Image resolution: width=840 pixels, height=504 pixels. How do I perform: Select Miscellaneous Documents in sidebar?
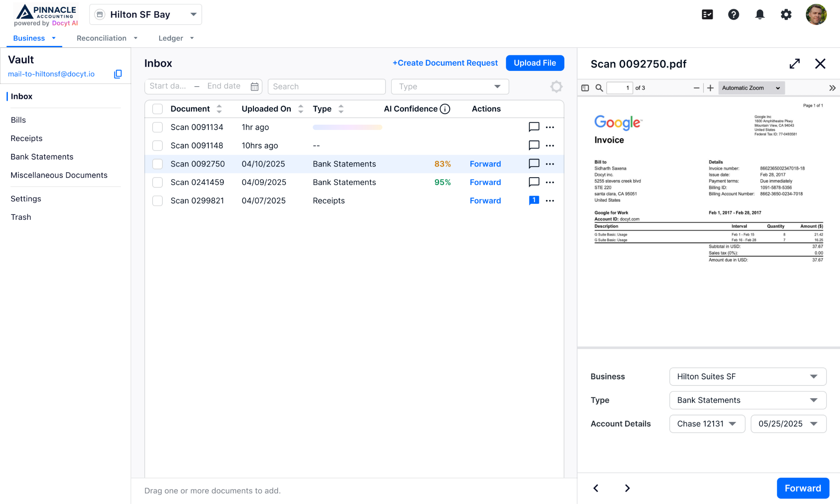59,175
